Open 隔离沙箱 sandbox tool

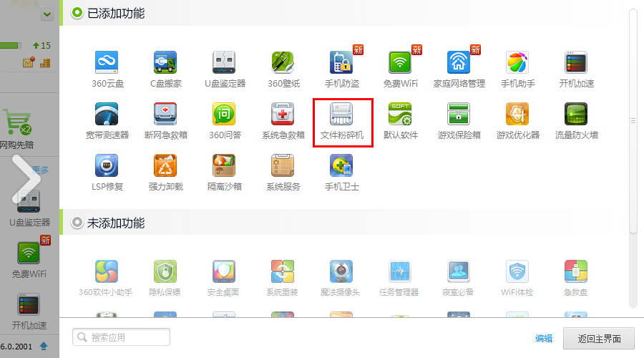tap(224, 173)
